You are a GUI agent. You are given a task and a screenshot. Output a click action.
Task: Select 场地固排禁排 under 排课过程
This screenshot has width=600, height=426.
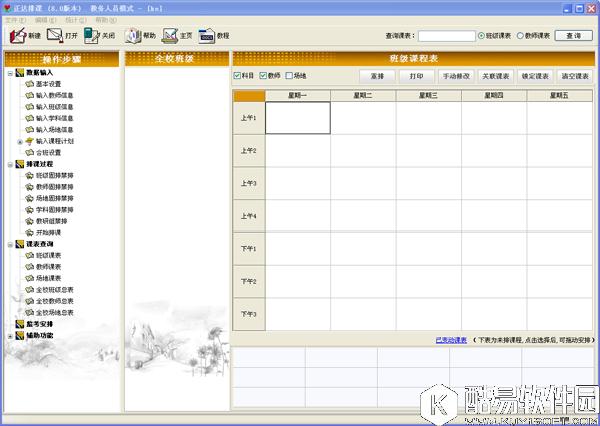[54, 199]
